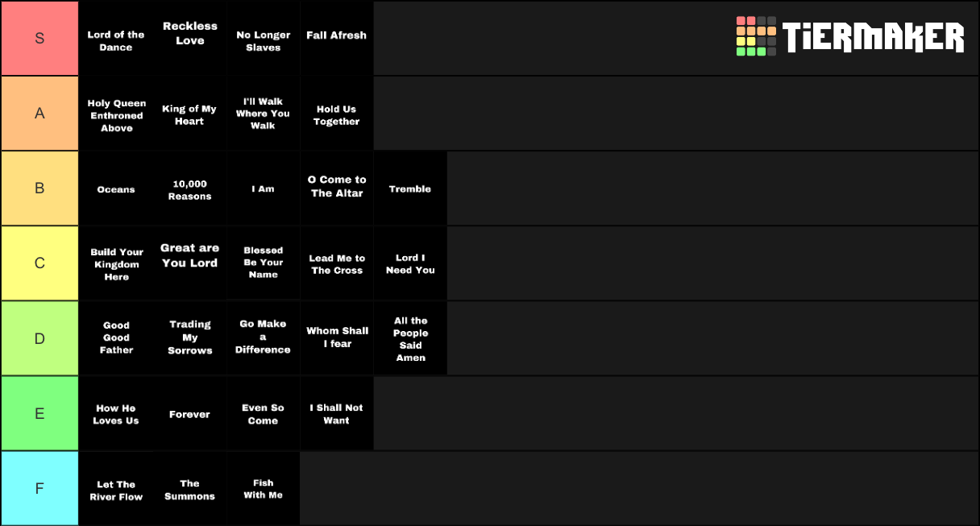The width and height of the screenshot is (980, 526).
Task: Click the Hold Us Together tile
Action: (x=336, y=114)
